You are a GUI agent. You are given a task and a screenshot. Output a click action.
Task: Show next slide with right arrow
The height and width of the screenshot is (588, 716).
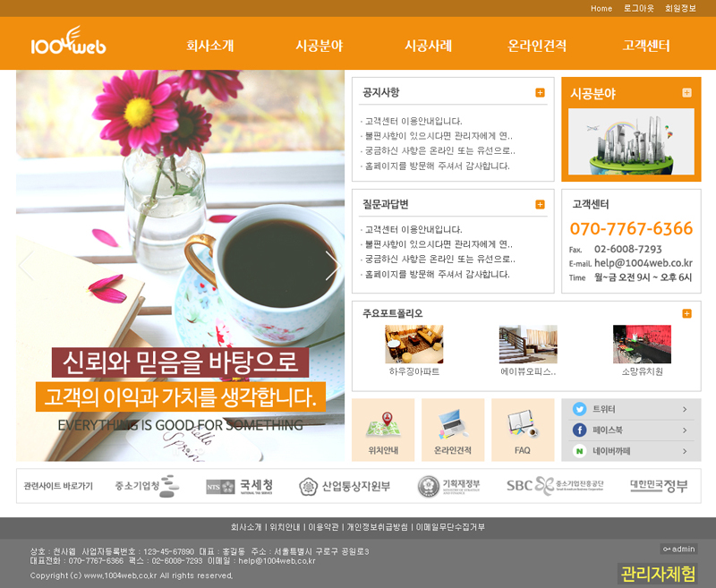[x=332, y=266]
